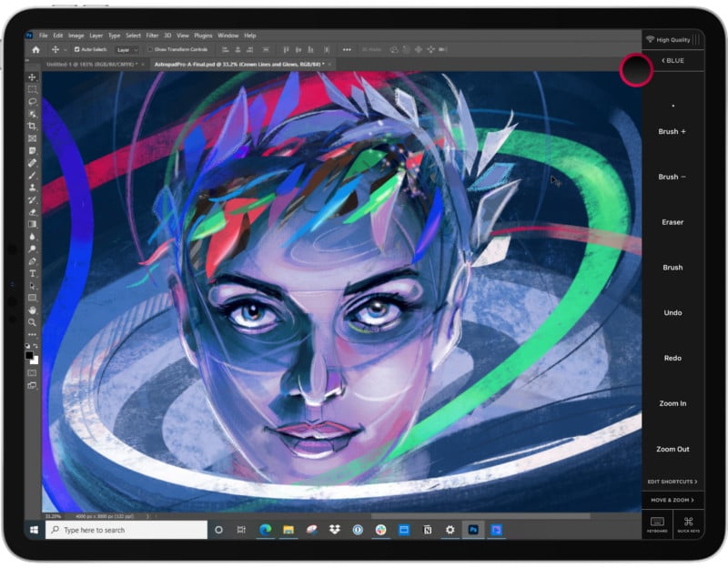The width and height of the screenshot is (728, 569).
Task: Choose the Crop tool
Action: point(32,126)
